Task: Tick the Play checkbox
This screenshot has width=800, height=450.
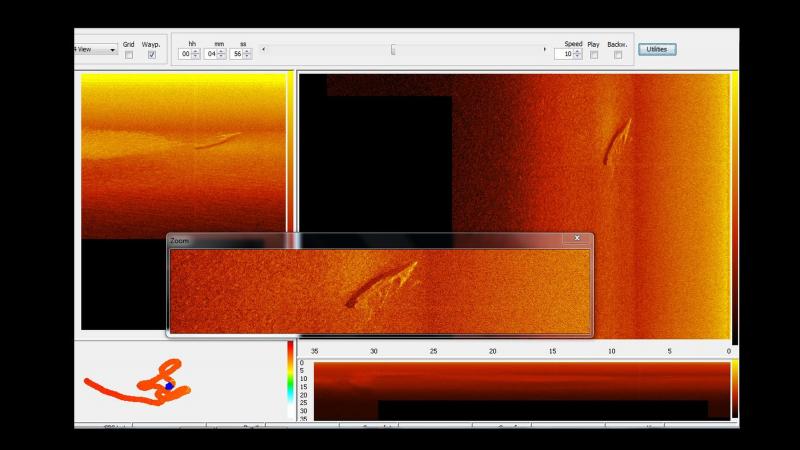Action: 594,55
